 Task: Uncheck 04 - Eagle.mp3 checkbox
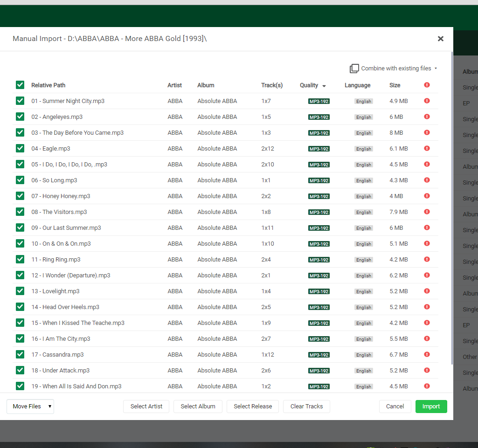20,148
